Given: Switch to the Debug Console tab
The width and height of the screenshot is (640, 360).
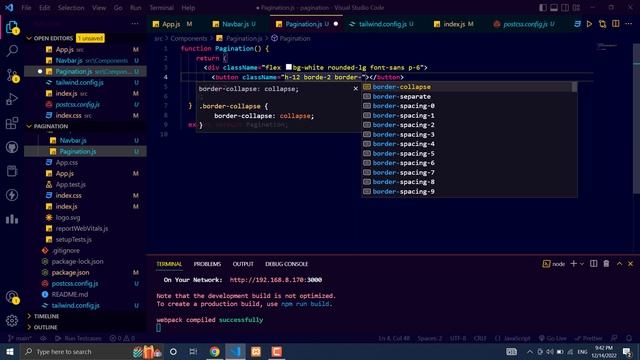Looking at the screenshot, I should click(286, 264).
